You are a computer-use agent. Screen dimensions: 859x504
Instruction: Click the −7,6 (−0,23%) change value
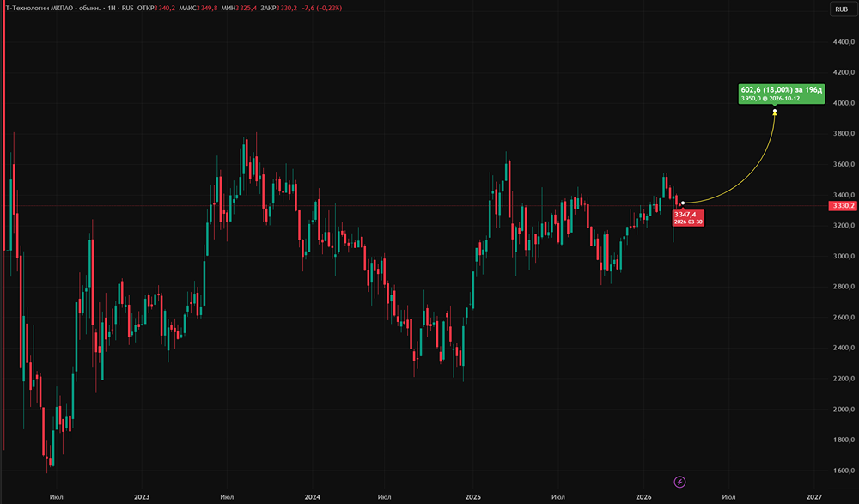[x=321, y=9]
